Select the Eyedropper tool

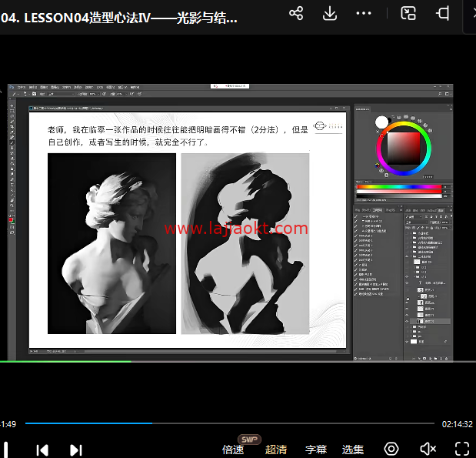(12, 132)
